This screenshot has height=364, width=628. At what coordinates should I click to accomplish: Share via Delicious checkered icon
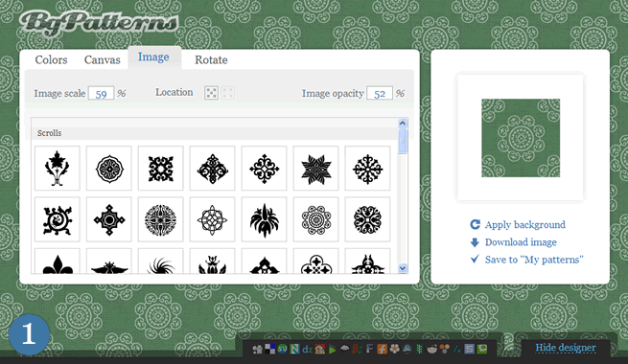[270, 349]
